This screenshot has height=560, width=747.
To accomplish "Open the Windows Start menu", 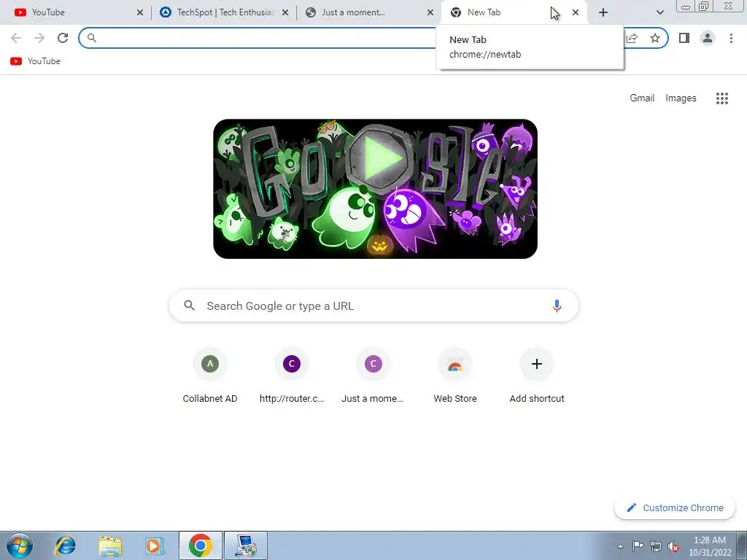I will [19, 545].
